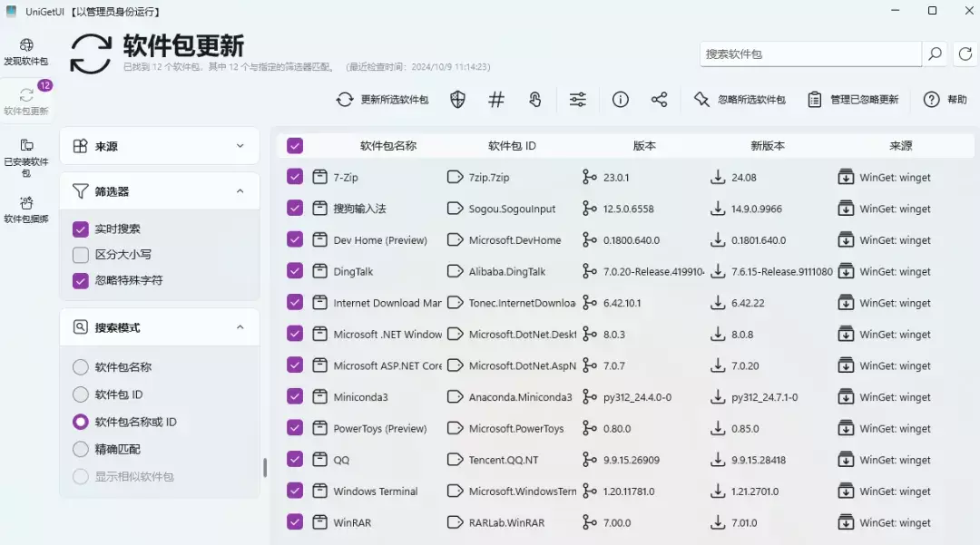Sort by the 版本 column header
Image resolution: width=980 pixels, height=545 pixels.
(644, 146)
